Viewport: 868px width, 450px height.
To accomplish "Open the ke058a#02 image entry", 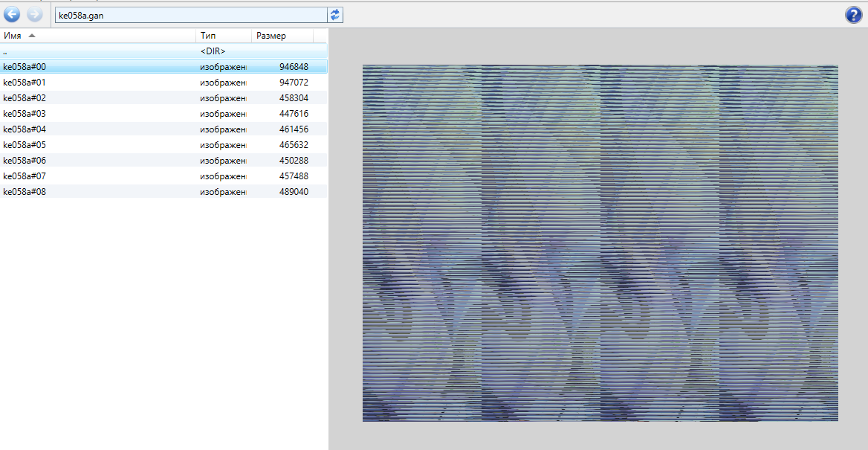I will [x=74, y=97].
